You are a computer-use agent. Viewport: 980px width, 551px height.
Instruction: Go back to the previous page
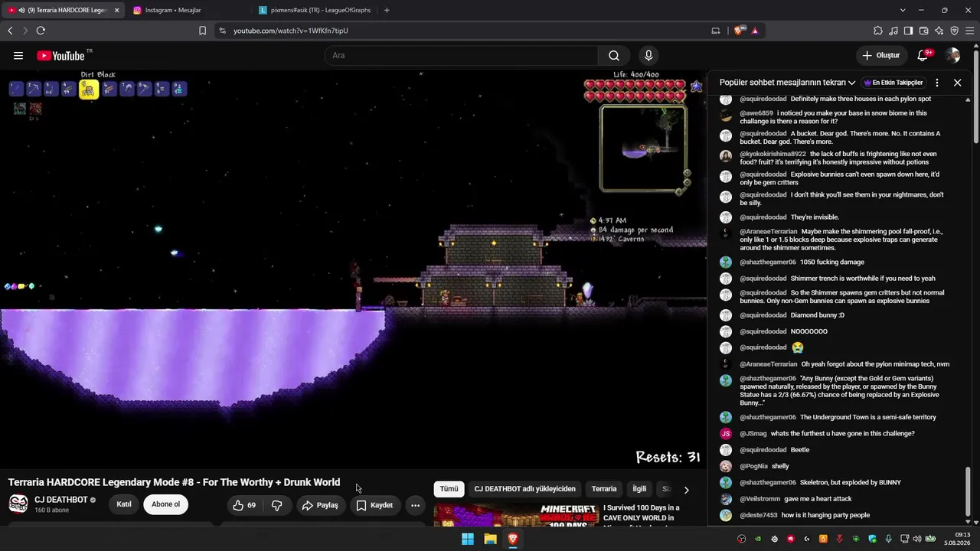click(x=10, y=31)
